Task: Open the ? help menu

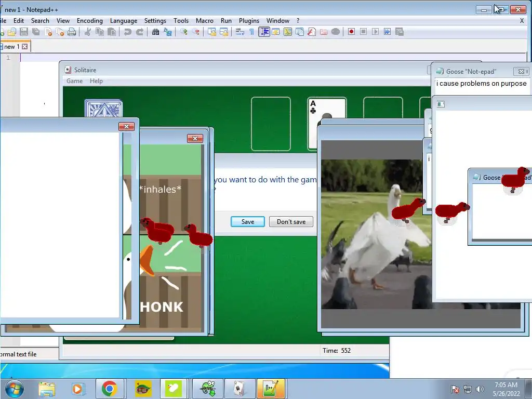Action: (x=298, y=21)
